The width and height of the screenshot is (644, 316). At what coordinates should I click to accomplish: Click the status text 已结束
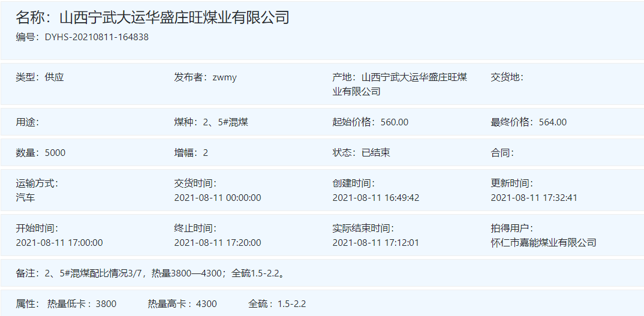375,153
